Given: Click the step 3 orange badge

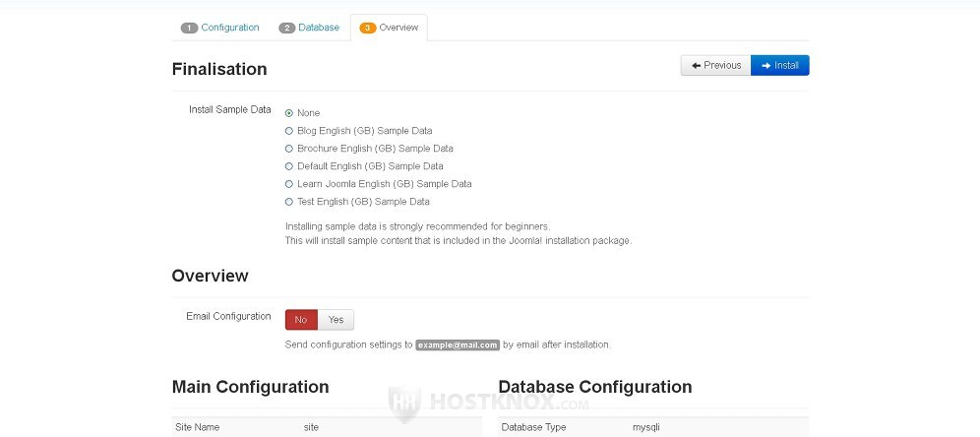Looking at the screenshot, I should click(368, 28).
